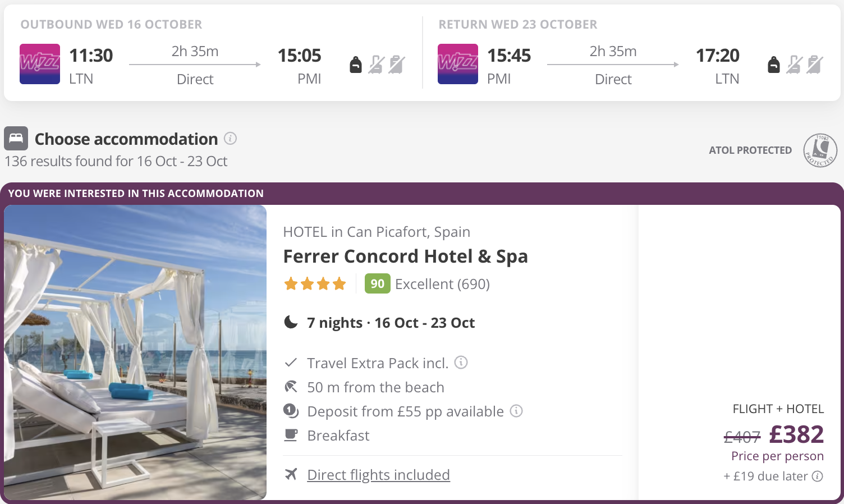
Task: Click the outbound Wizz Air airline logo
Action: (x=40, y=64)
